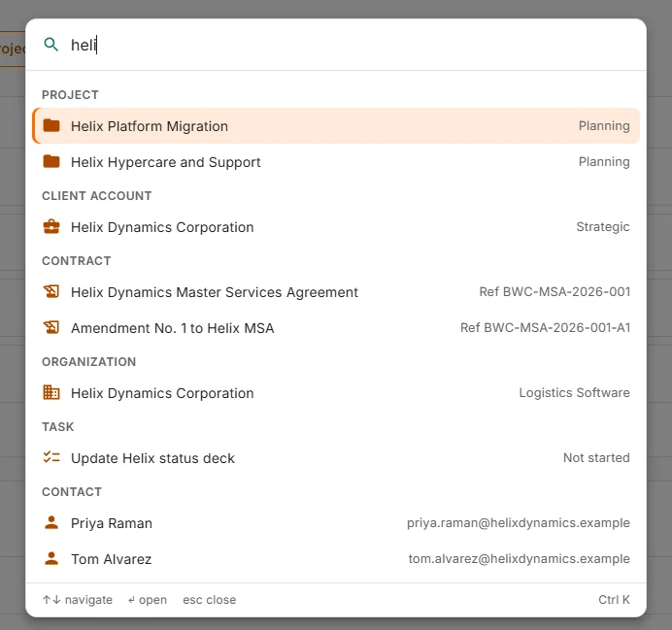This screenshot has height=630, width=672.
Task: Click person icon beside Priya Raman
Action: (x=51, y=522)
